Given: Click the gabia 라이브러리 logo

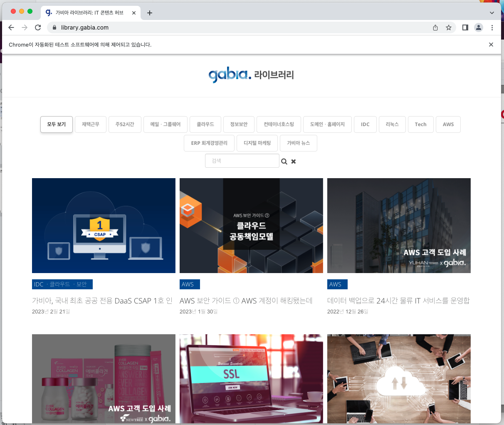Looking at the screenshot, I should coord(251,75).
